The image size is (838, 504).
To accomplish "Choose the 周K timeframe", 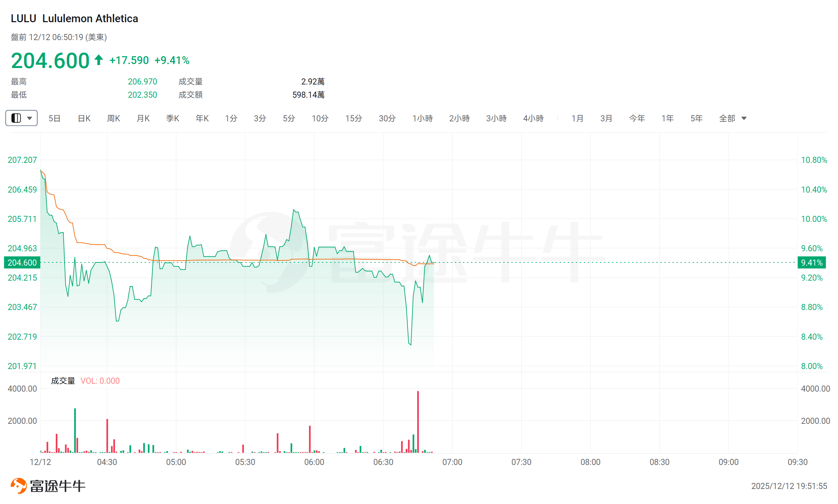I will 114,118.
